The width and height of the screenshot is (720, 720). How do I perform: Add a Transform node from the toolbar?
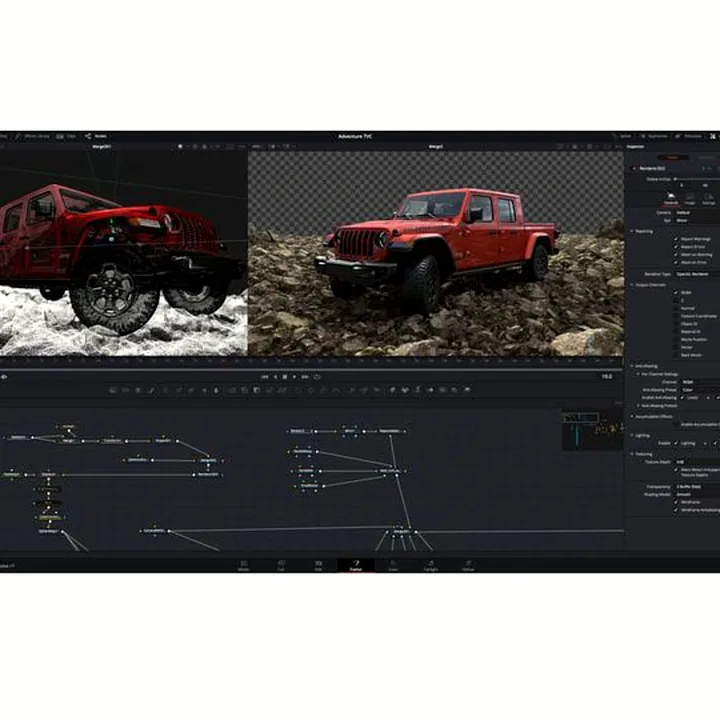coord(283,390)
